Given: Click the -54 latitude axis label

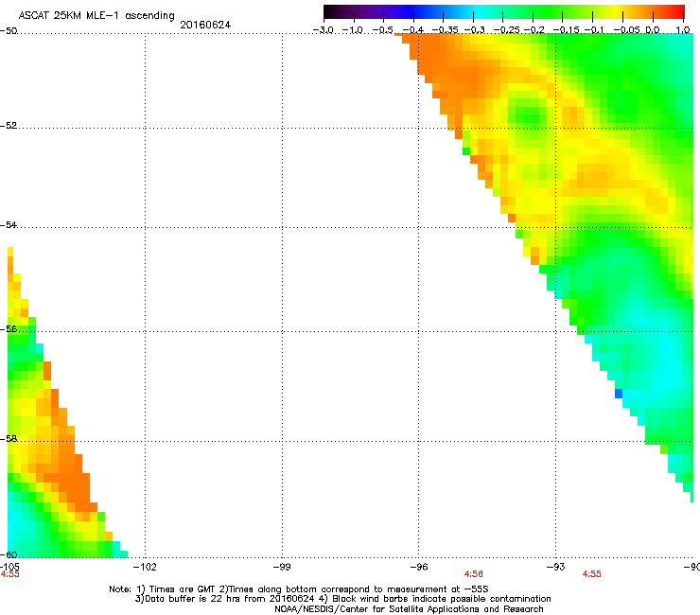Looking at the screenshot, I should point(9,224).
